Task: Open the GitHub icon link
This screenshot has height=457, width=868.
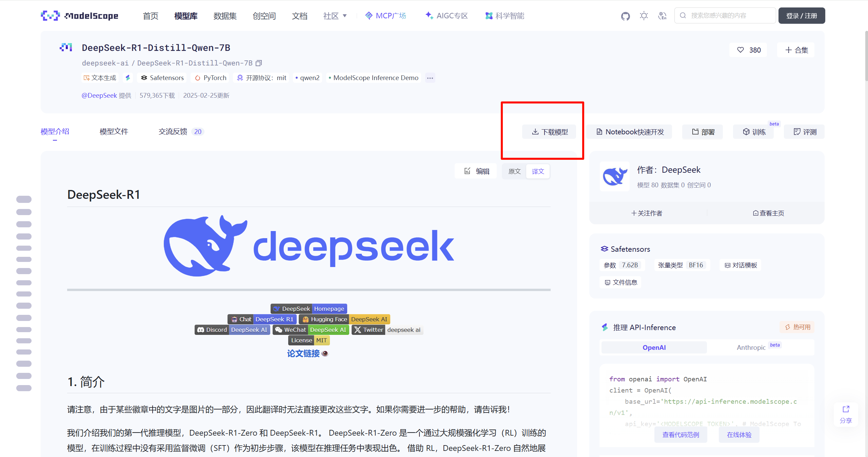Action: tap(625, 16)
